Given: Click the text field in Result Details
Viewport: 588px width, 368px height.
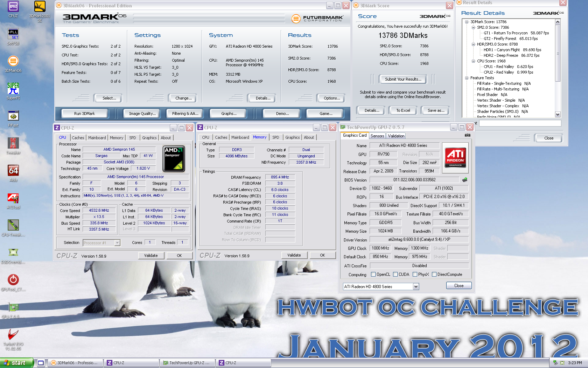Looking at the screenshot, I should [x=520, y=123].
